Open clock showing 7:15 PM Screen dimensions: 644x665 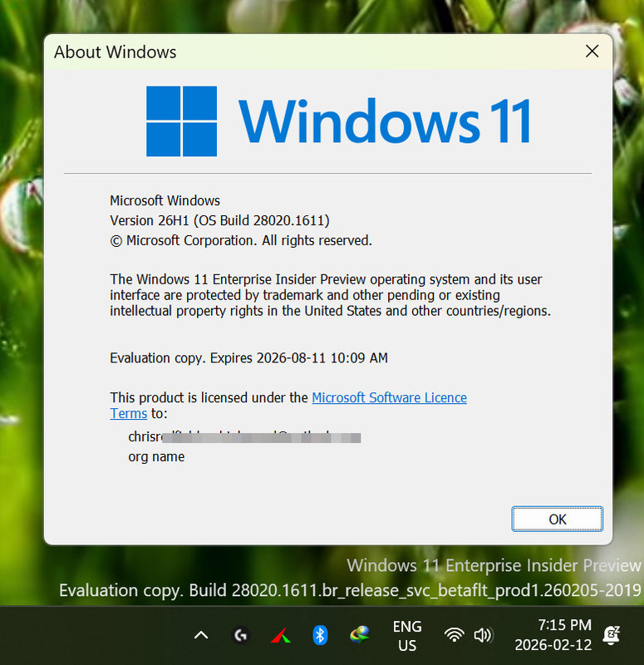point(553,635)
